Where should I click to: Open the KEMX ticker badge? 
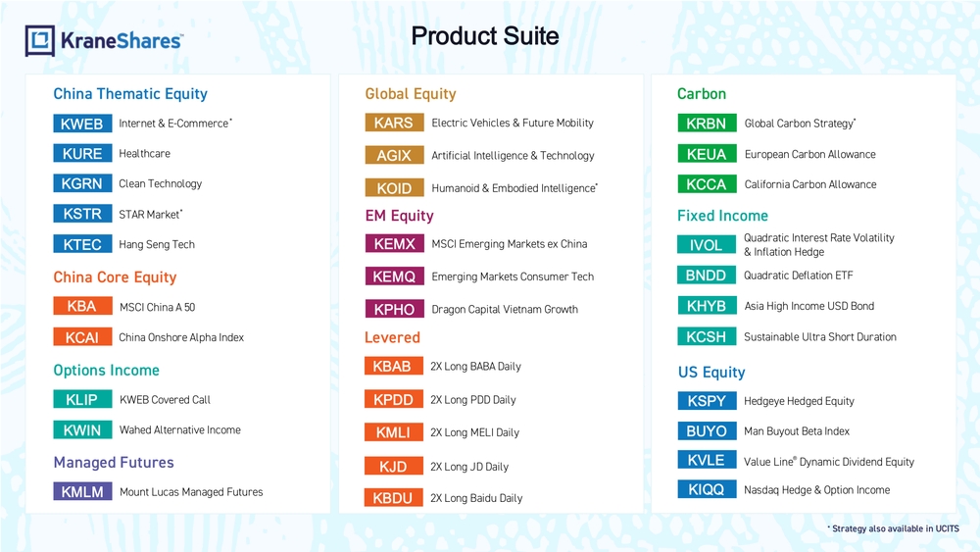tap(394, 244)
